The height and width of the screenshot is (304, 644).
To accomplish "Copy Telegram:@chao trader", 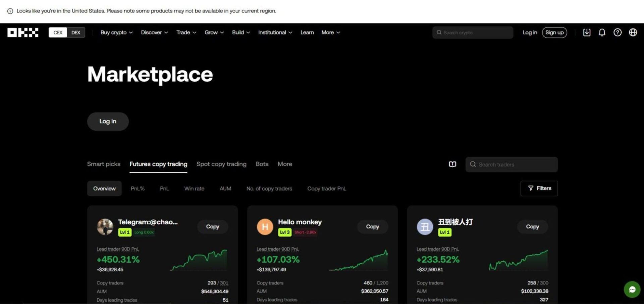I will coord(213,227).
